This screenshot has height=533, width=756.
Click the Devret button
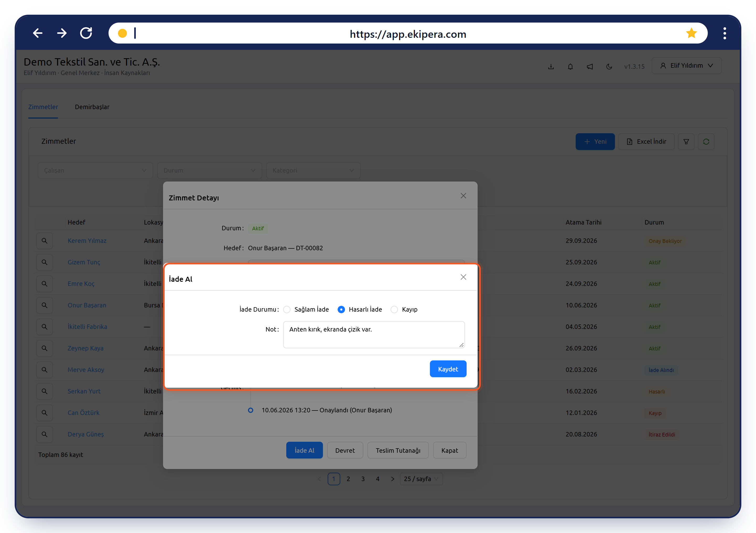345,450
